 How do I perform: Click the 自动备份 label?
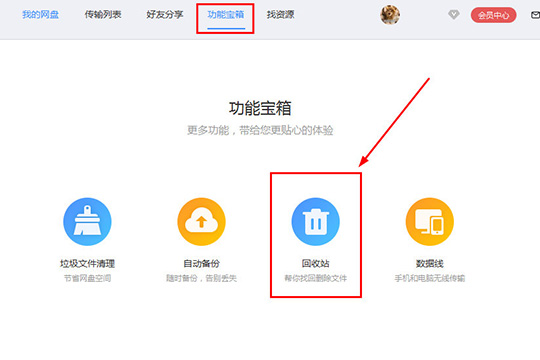point(201,264)
